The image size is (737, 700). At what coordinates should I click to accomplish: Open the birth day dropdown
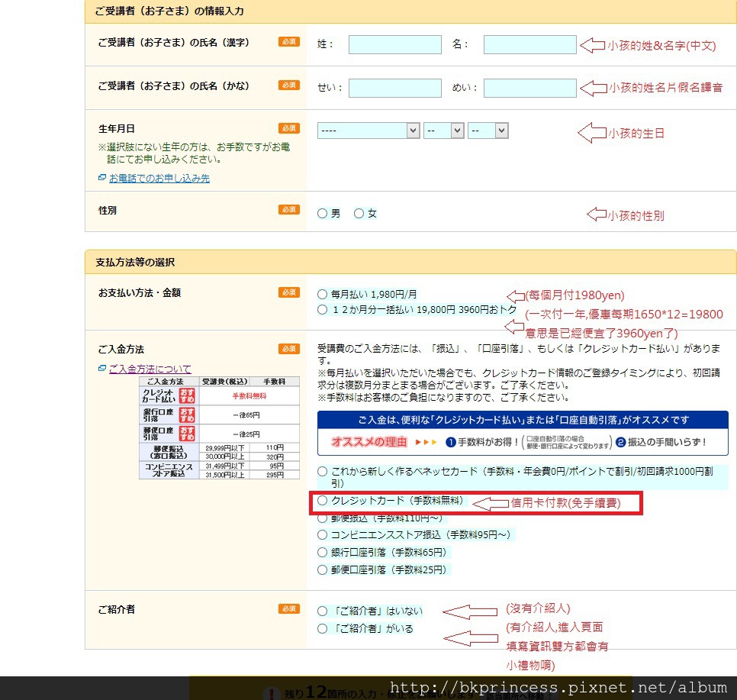488,131
